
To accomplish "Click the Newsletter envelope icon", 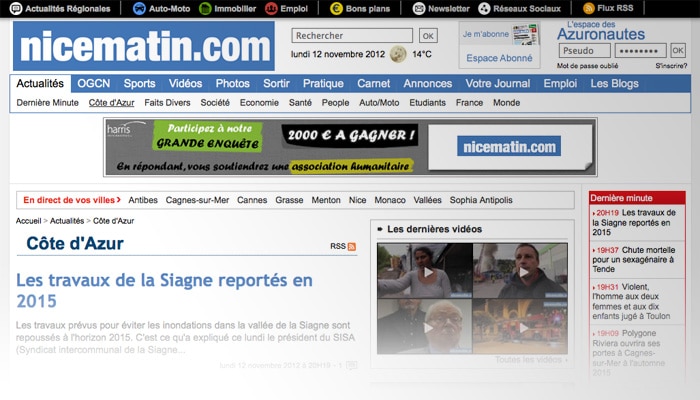I will [x=417, y=8].
